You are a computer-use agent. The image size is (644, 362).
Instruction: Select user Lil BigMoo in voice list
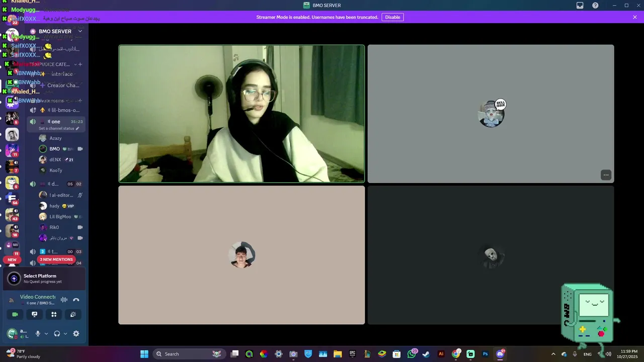(x=60, y=217)
